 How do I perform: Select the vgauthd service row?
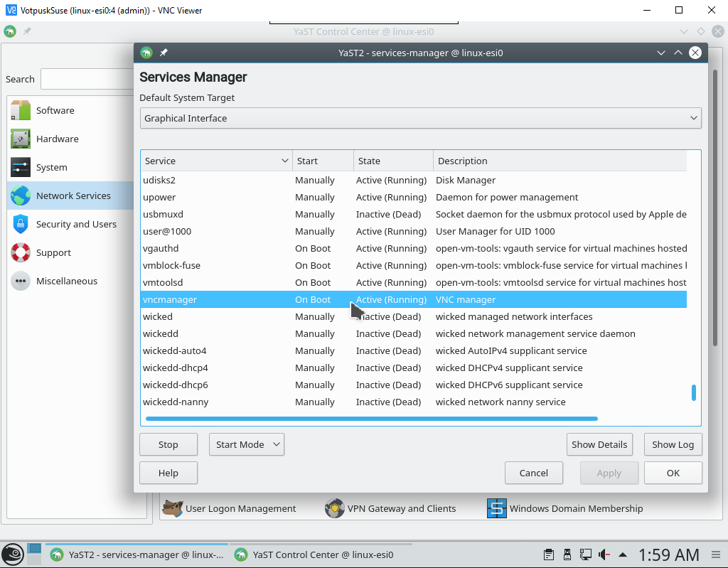[414, 249]
